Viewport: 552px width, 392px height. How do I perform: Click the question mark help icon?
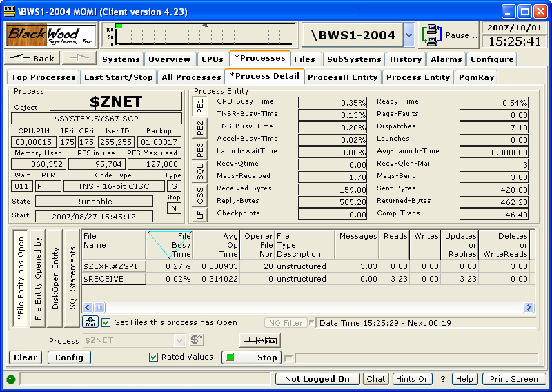tap(443, 379)
